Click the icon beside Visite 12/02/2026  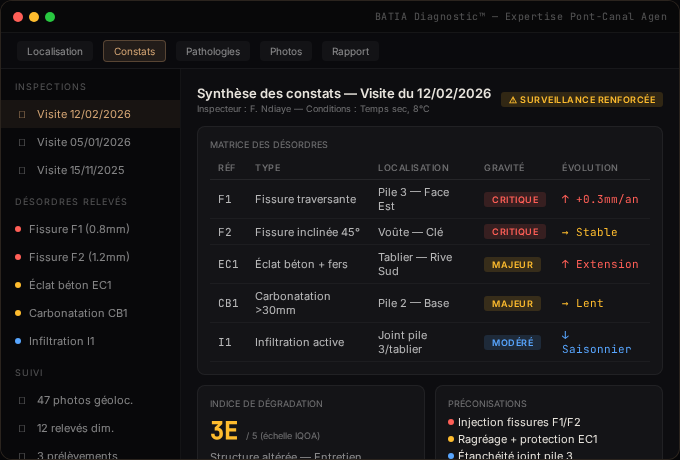pos(22,114)
